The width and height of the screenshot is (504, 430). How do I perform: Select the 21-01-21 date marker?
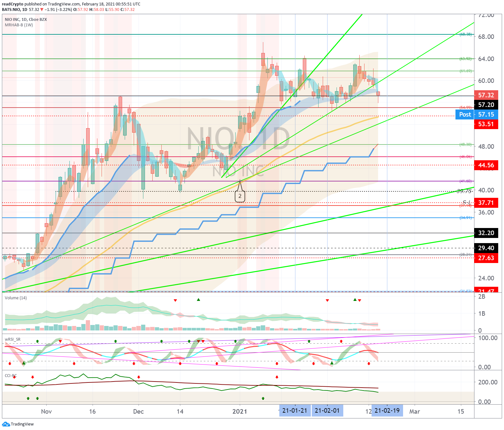(x=295, y=411)
